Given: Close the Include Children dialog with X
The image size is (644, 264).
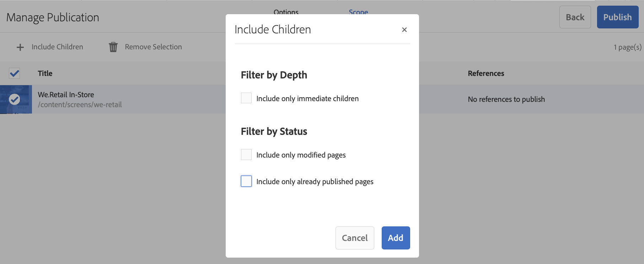Looking at the screenshot, I should pos(404,30).
